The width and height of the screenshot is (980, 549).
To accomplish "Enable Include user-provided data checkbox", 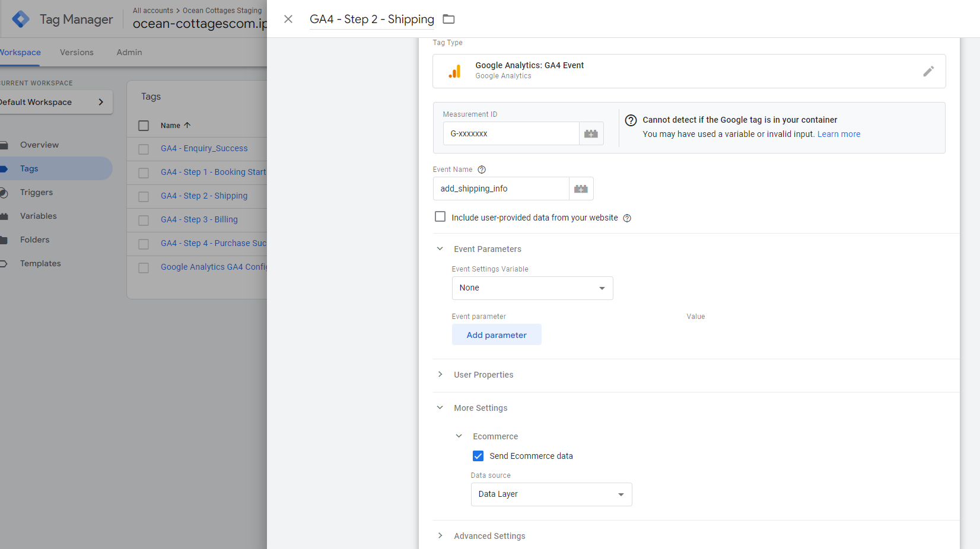I will click(440, 217).
